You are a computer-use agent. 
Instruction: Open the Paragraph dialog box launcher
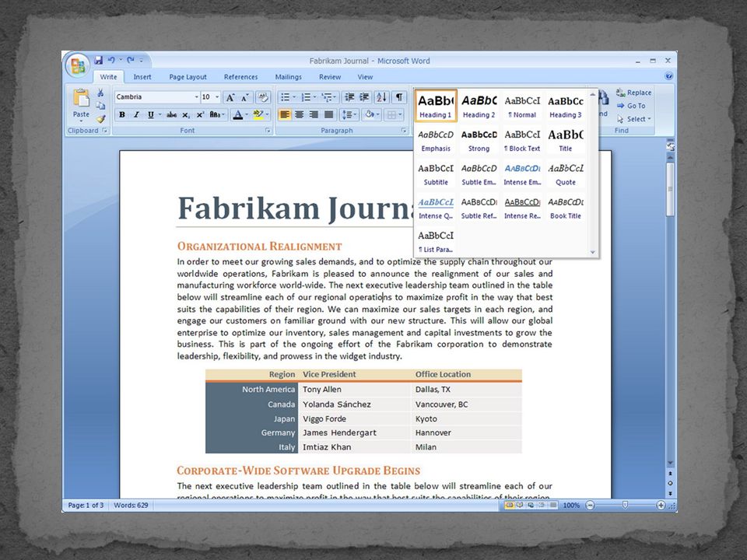pyautogui.click(x=404, y=131)
